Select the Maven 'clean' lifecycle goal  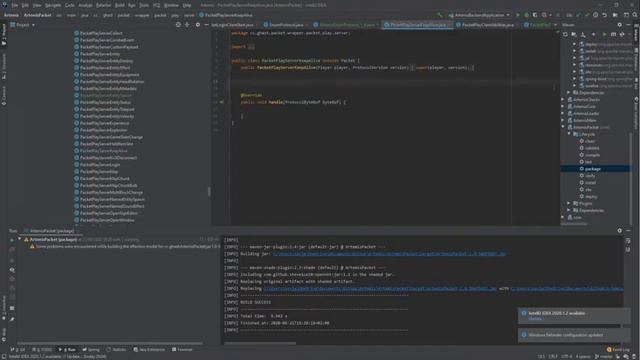click(x=587, y=141)
